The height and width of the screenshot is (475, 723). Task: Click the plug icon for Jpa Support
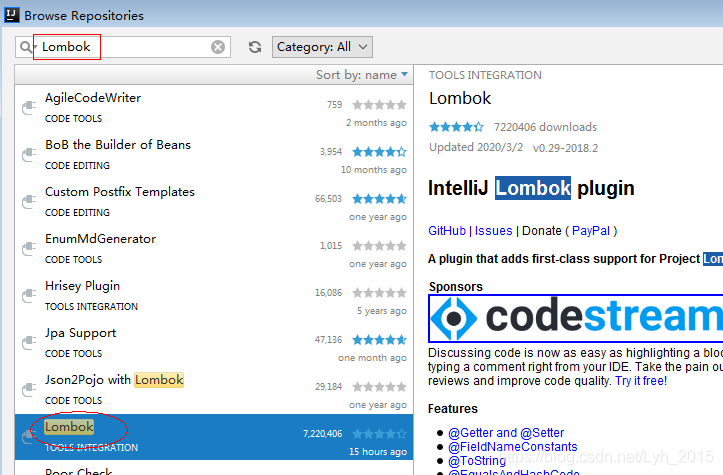point(29,343)
